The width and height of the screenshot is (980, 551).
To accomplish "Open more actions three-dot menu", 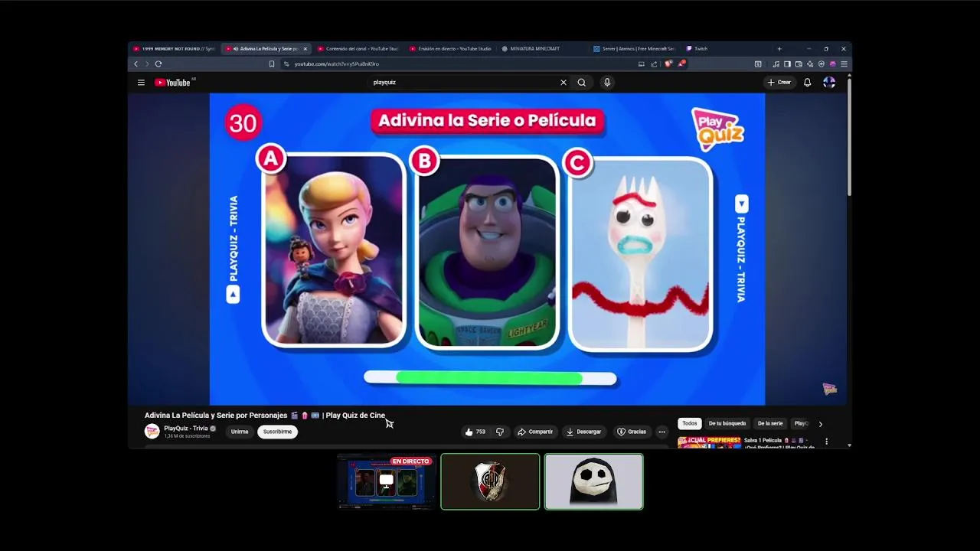I will click(x=661, y=432).
